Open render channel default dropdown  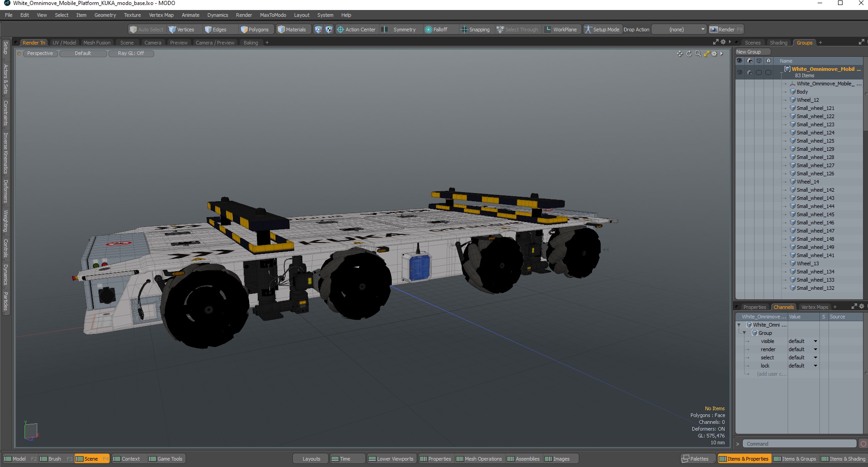(803, 349)
